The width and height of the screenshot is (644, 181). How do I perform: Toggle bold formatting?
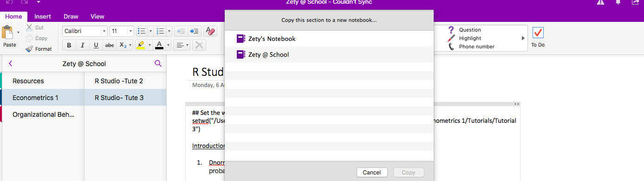[69, 45]
